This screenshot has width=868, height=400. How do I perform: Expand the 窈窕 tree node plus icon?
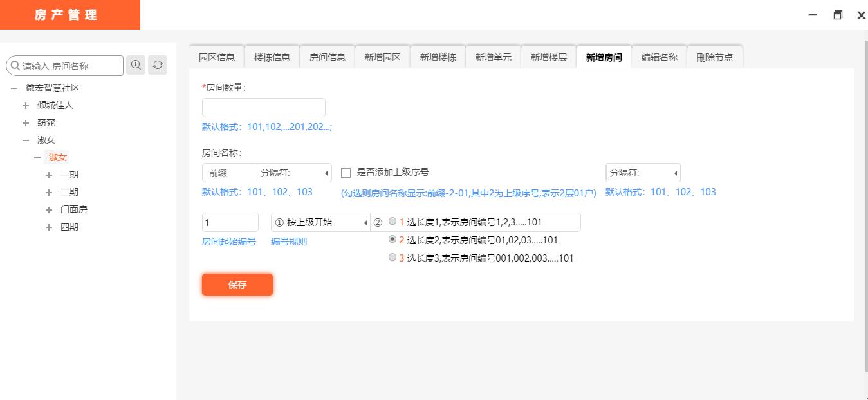coord(26,122)
